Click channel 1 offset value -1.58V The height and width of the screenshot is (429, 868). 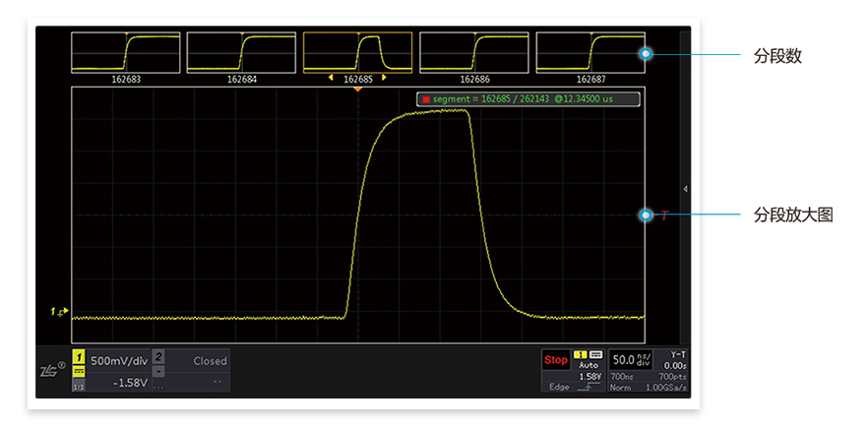(131, 383)
